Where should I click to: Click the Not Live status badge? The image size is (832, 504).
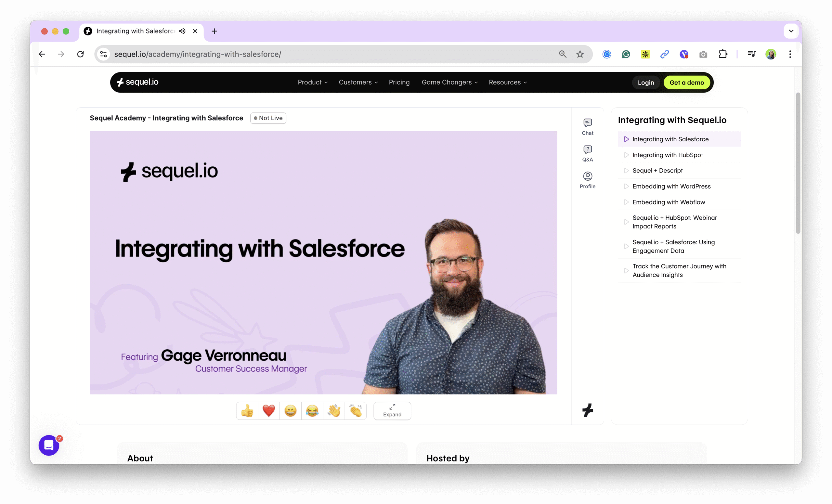click(268, 118)
